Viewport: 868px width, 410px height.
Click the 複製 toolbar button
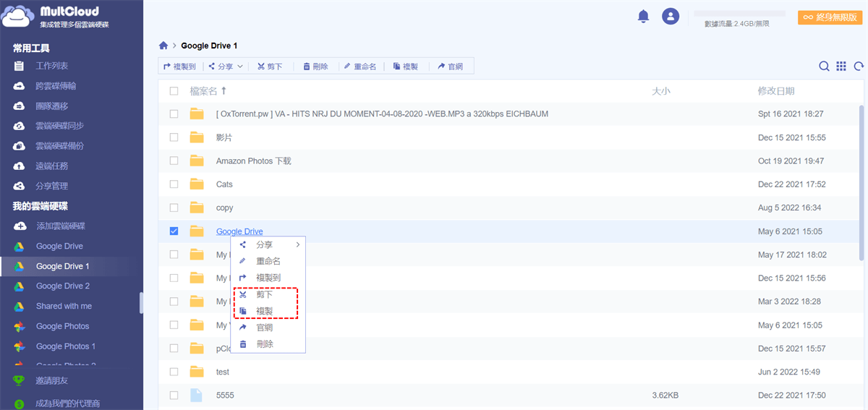pos(406,67)
